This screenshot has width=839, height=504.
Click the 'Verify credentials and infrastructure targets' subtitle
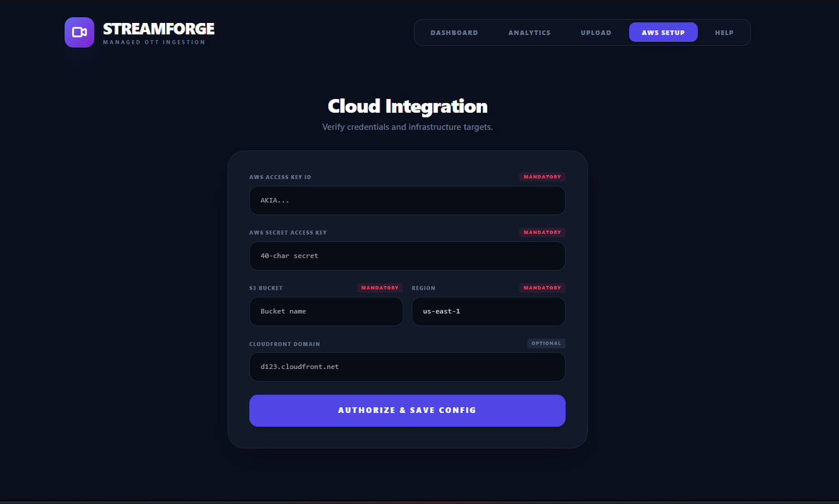point(408,127)
